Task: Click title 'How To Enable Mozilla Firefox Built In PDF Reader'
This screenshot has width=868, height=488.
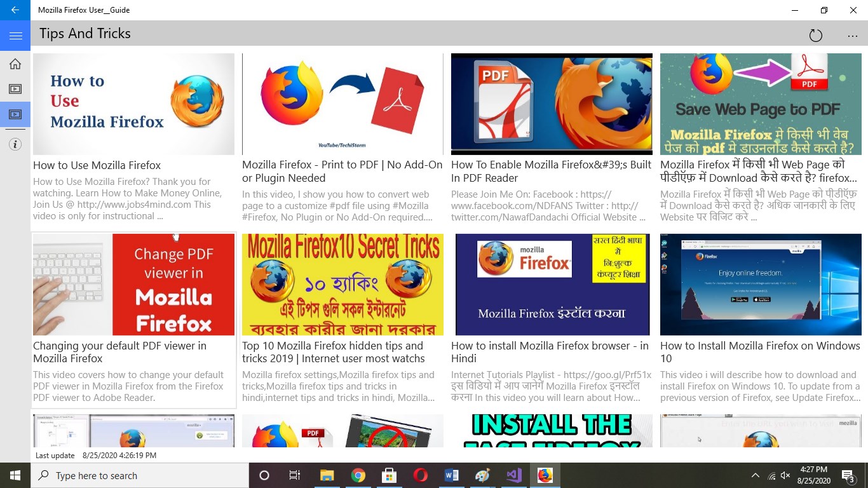Action: point(551,172)
